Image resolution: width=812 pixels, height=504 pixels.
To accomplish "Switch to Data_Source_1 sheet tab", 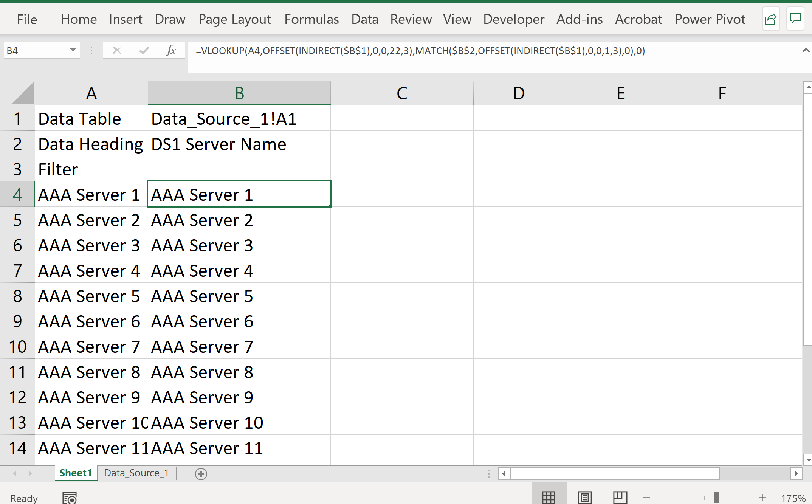I will coord(136,473).
